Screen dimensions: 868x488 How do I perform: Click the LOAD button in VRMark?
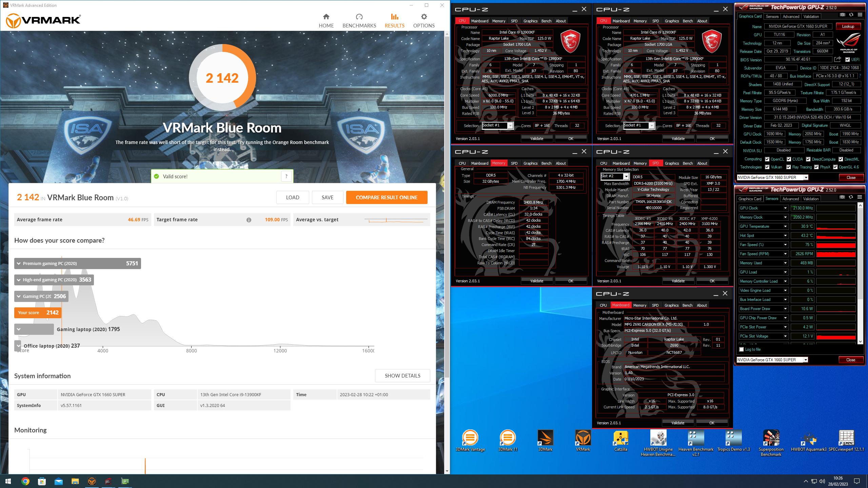(292, 198)
